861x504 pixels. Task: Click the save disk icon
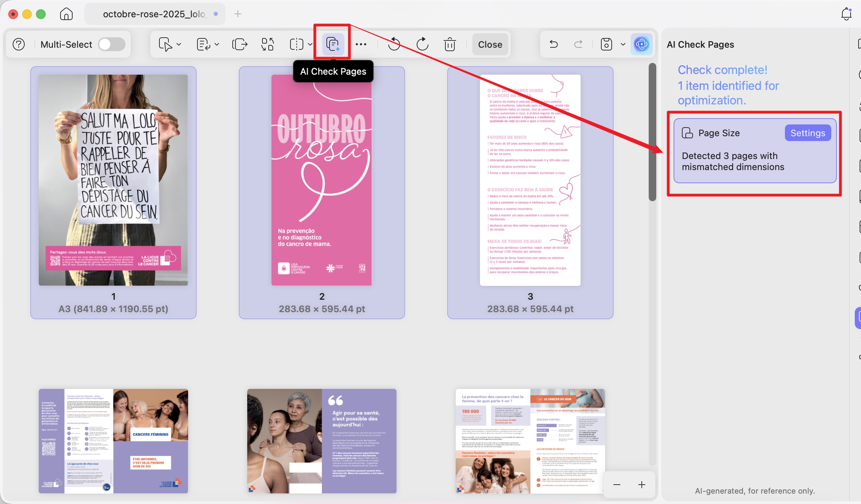click(607, 44)
